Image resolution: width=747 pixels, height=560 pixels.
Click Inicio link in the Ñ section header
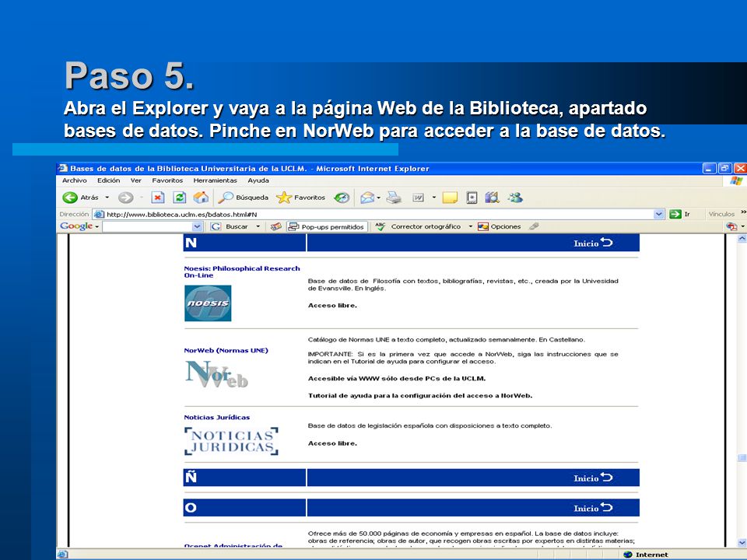point(593,478)
